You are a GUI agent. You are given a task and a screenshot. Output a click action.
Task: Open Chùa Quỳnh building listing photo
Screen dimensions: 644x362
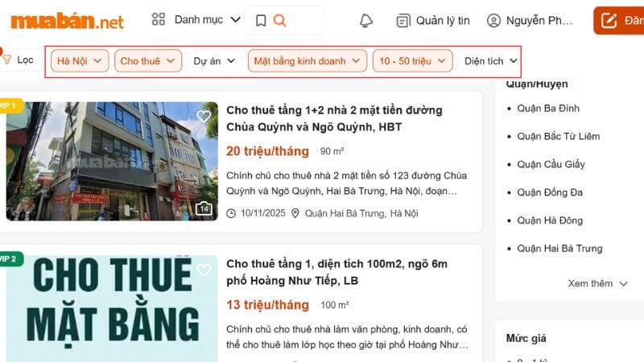(x=112, y=162)
